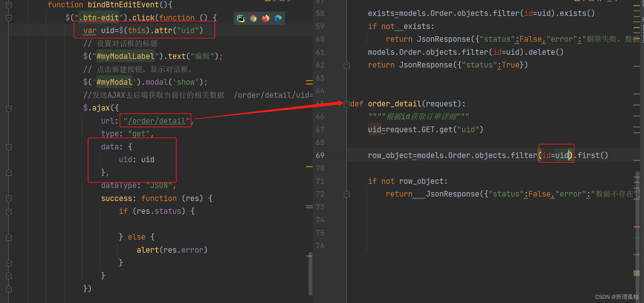Click the uid: uid data entry

pyautogui.click(x=137, y=160)
